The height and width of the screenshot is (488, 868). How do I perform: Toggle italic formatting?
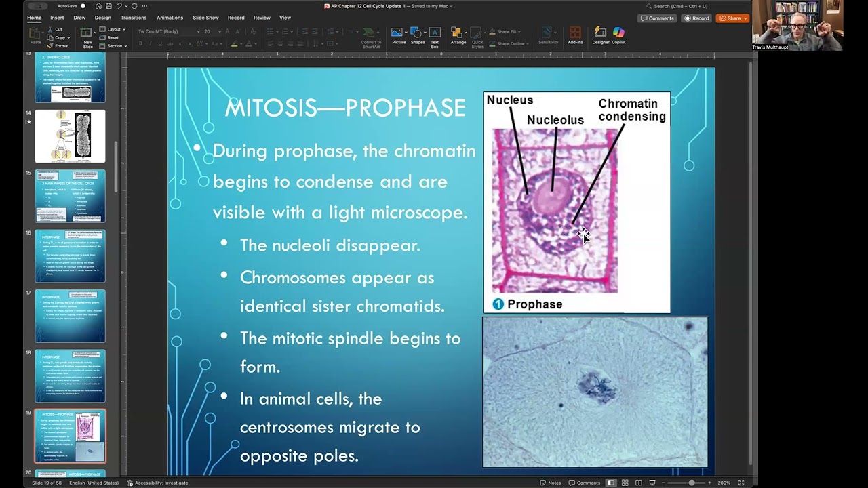pyautogui.click(x=150, y=43)
